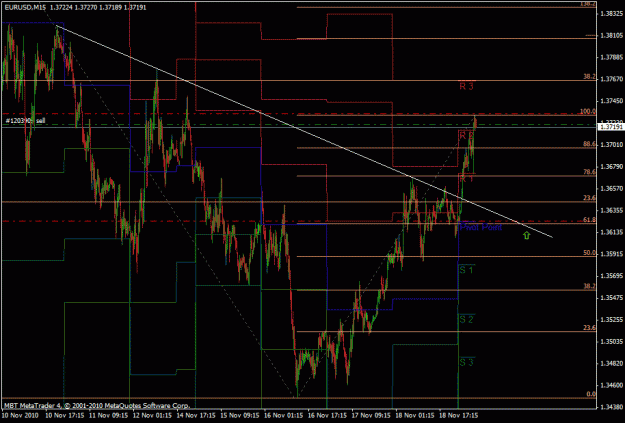This screenshot has height=423, width=625.
Task: Click the '88.6' Fibonacci level label
Action: [590, 145]
